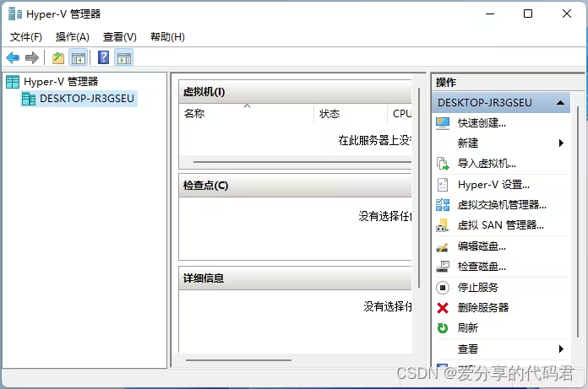
Task: Open Hyper-V 设置... action
Action: point(493,185)
